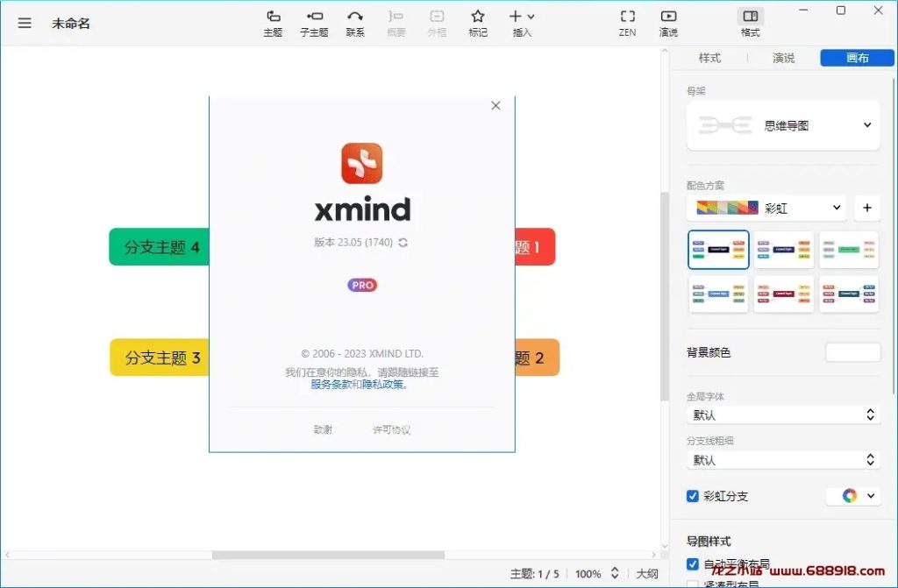Select the orange branch topic 2

[x=537, y=358]
